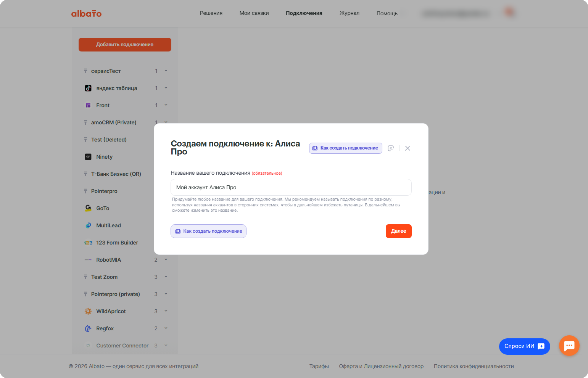Open the dialog in a separate window icon
Screen dimensions: 588x378
pyautogui.click(x=391, y=148)
